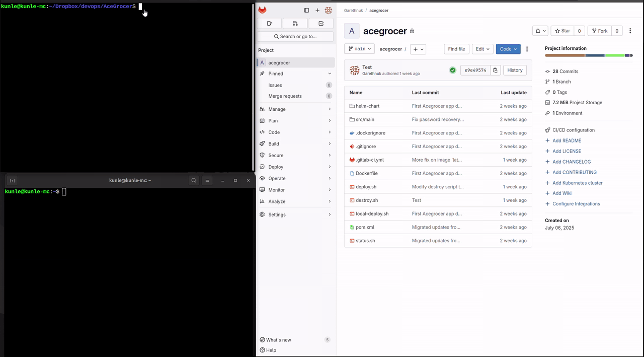Expand the Plan section in sidebar

(x=295, y=121)
